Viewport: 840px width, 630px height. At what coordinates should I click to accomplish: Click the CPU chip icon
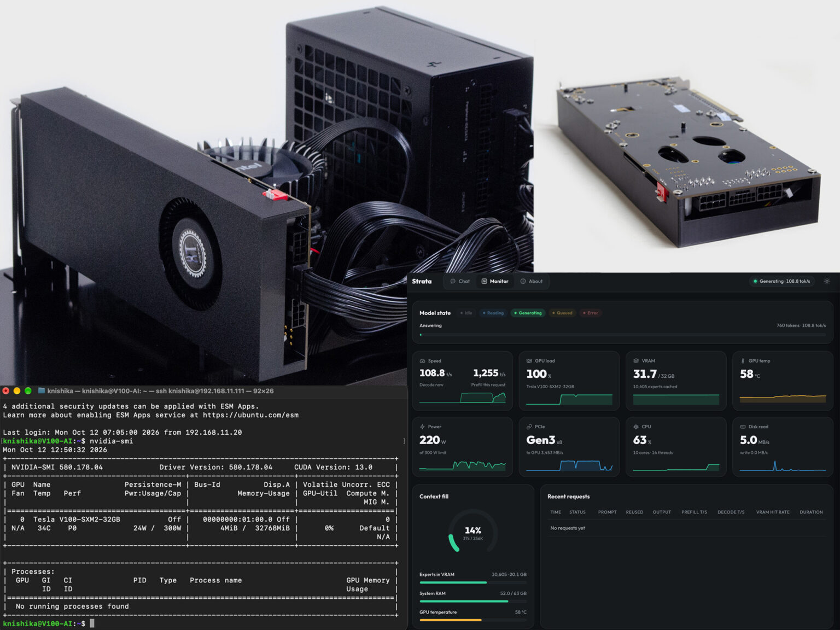tap(636, 427)
